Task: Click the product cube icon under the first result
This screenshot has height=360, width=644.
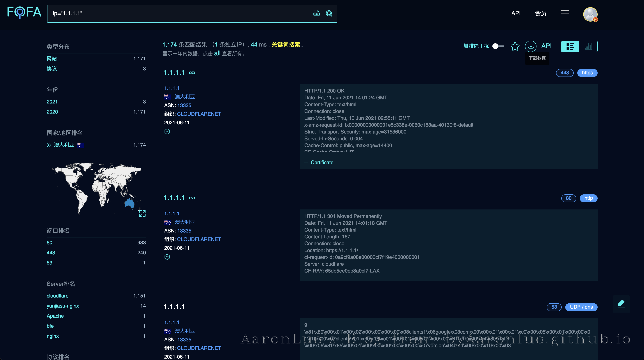Action: (167, 131)
